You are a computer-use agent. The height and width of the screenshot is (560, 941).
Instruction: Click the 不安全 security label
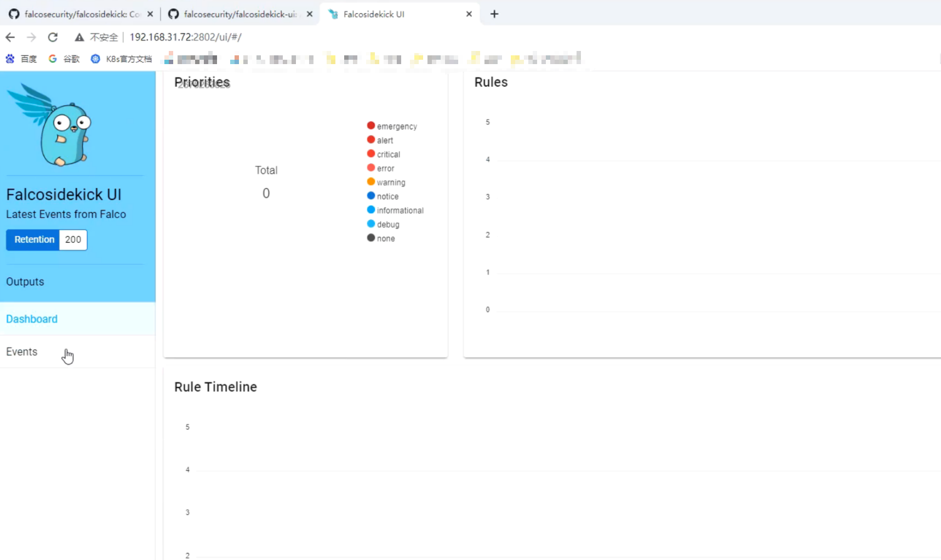point(104,37)
